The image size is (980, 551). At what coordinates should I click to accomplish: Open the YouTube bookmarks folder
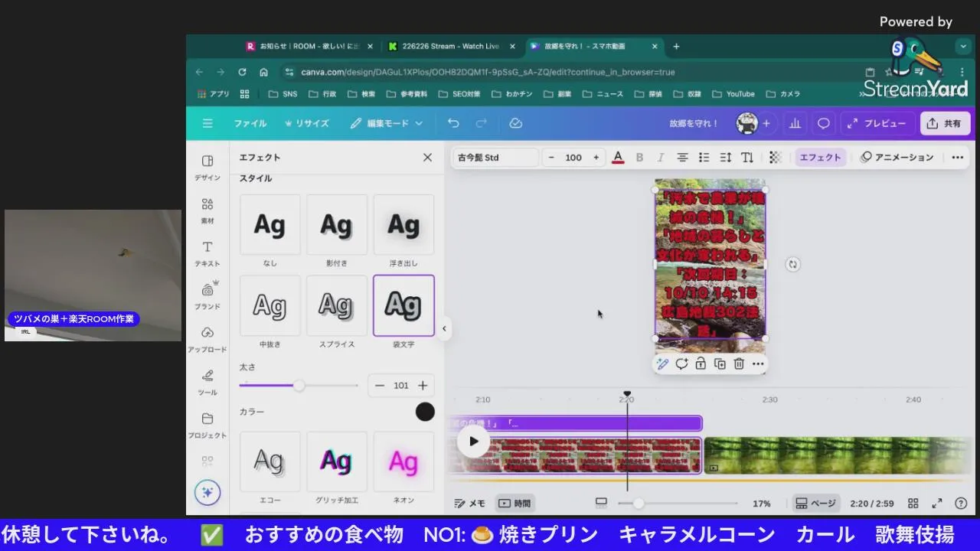[x=733, y=94]
